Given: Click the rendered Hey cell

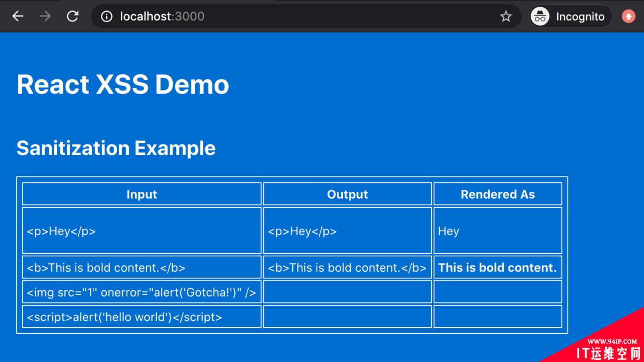Looking at the screenshot, I should [498, 230].
